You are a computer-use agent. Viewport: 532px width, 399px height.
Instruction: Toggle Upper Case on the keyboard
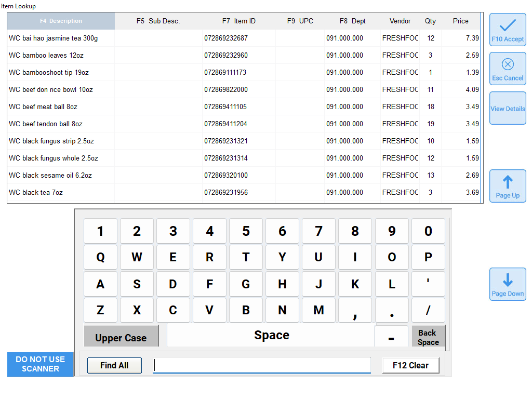(x=121, y=336)
